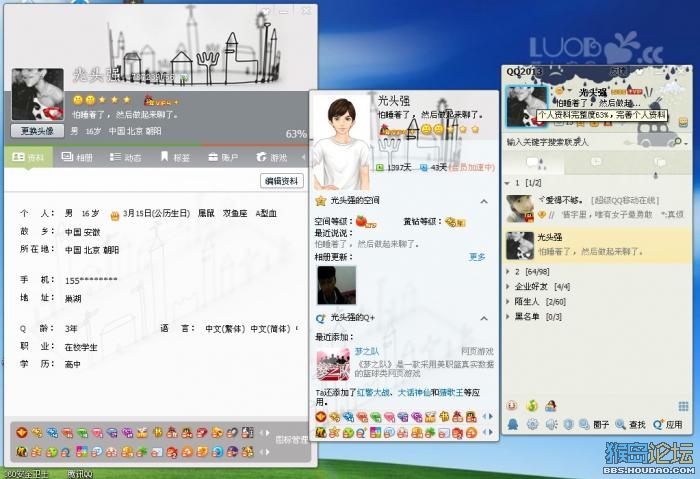Collapse the 光头强的空间 section
This screenshot has width=700, height=479.
tap(484, 201)
